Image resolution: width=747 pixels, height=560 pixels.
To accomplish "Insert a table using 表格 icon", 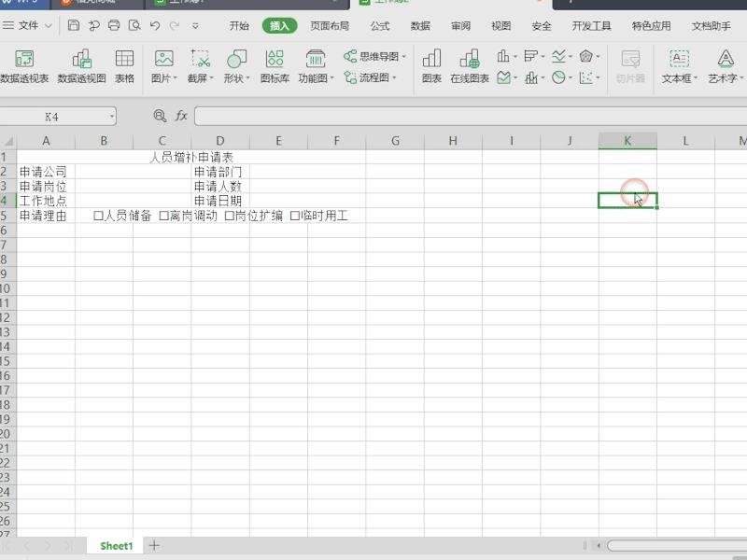I will point(124,65).
